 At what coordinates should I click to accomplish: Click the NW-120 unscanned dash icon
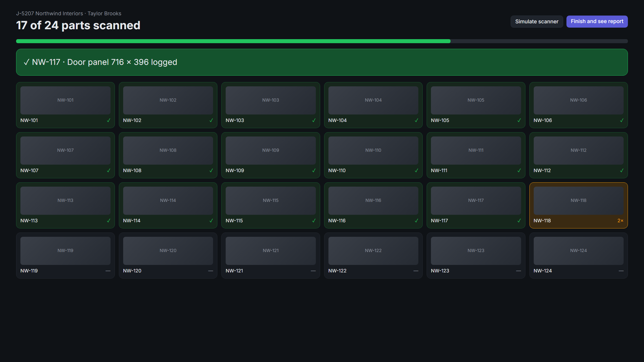coord(211,271)
